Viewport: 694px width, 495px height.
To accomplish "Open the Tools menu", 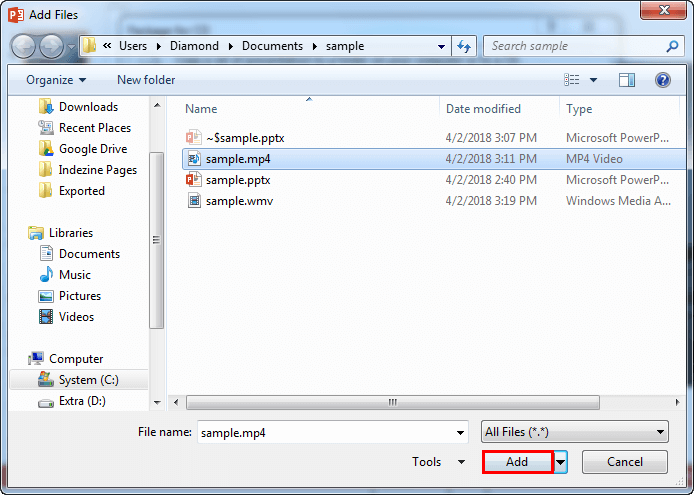I will tap(438, 462).
